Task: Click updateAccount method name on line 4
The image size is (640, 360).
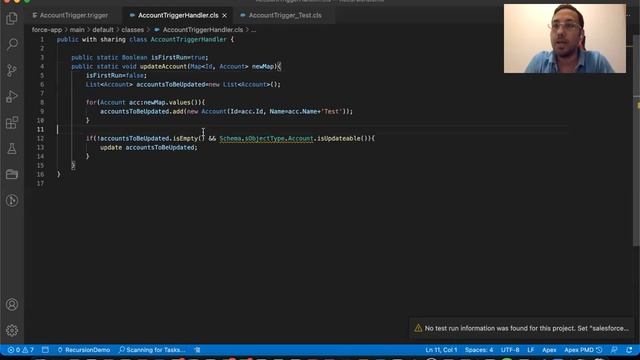Action: (x=163, y=67)
